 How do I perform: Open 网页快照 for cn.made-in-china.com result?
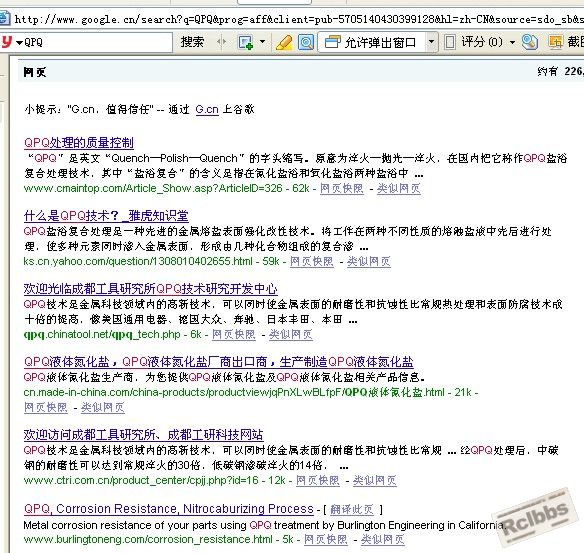coord(46,407)
